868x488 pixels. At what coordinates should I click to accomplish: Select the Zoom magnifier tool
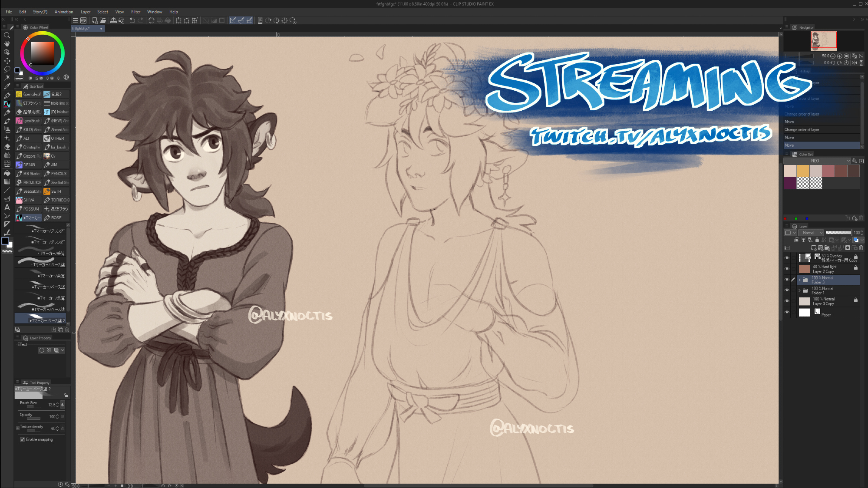point(7,35)
